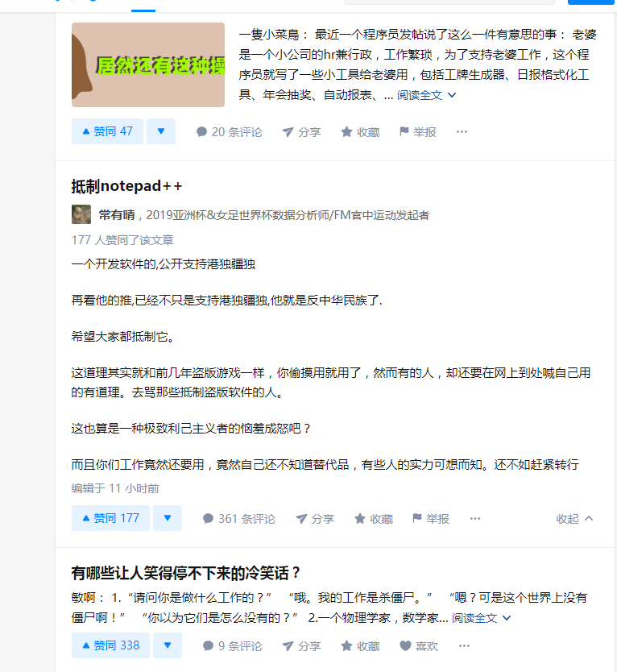Open the 9 comments on cold jokes answer

232,645
